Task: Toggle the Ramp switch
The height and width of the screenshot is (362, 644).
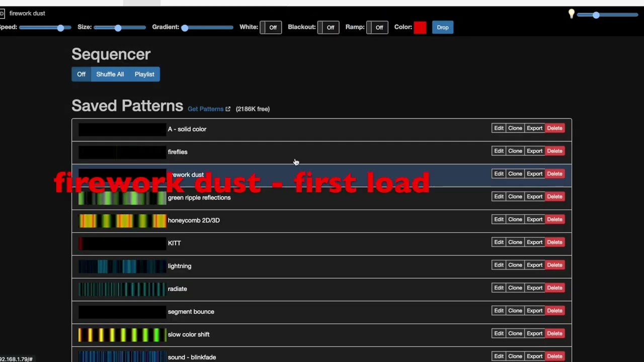Action: (x=376, y=27)
